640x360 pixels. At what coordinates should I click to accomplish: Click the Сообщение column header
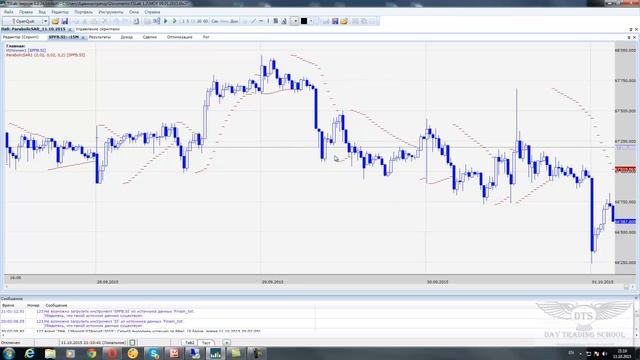pos(56,305)
